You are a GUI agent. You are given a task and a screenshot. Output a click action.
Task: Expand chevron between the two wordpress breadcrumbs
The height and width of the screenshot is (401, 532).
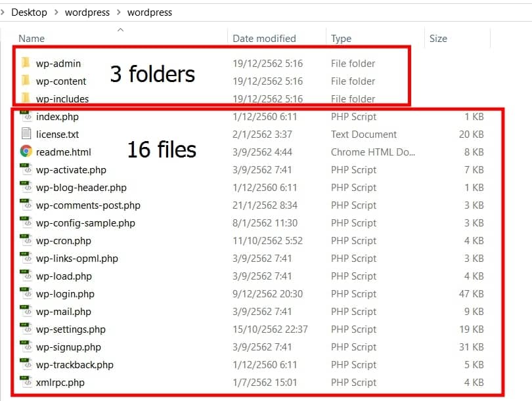click(118, 12)
